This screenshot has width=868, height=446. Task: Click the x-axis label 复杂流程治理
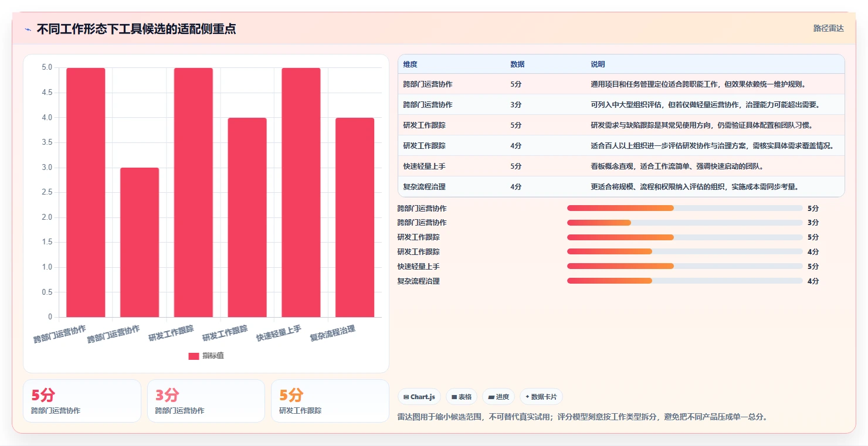coord(333,334)
